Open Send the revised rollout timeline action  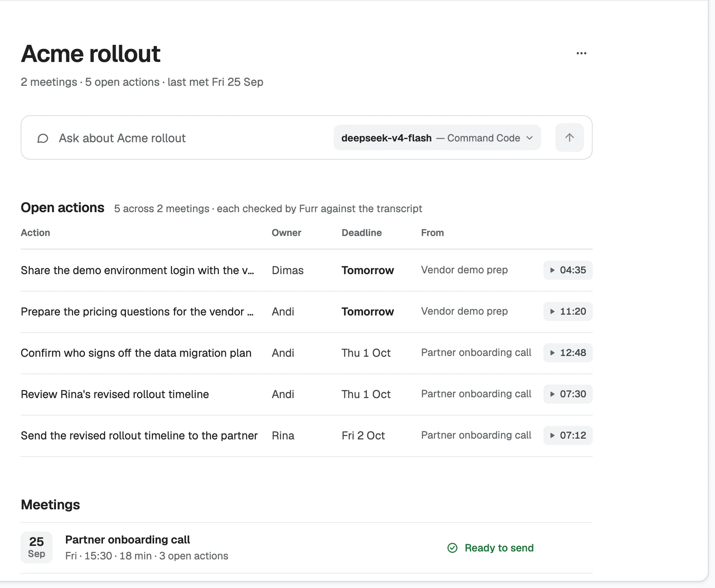[139, 435]
